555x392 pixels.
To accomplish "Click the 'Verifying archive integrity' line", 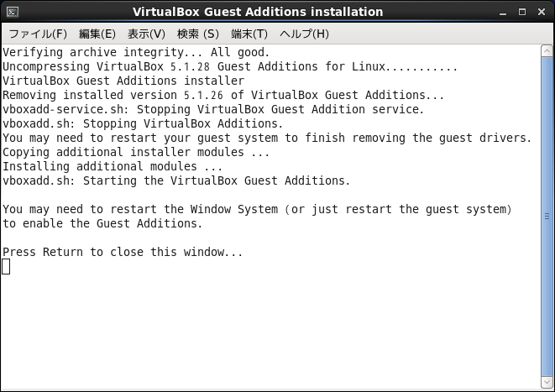I will (136, 52).
